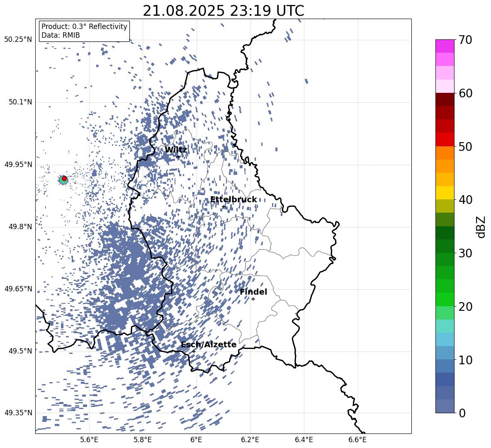
Task: Click the Findel cross marker
Action: pos(253,299)
